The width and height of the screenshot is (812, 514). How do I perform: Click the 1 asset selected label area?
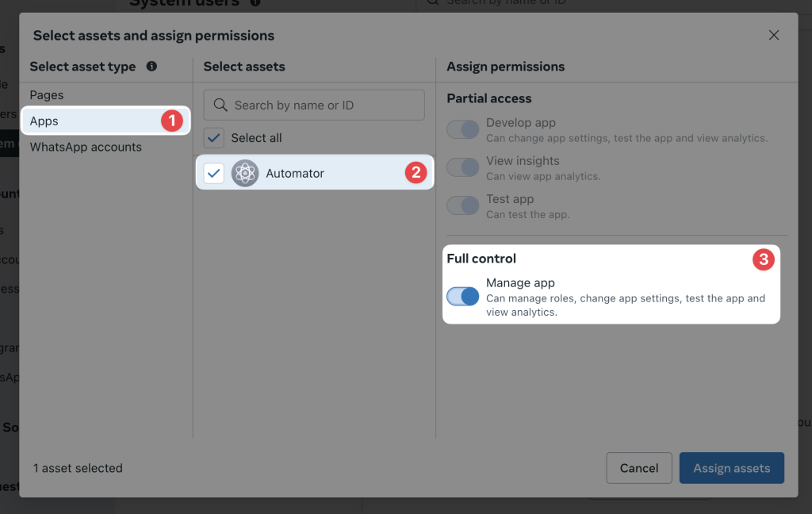pyautogui.click(x=77, y=468)
